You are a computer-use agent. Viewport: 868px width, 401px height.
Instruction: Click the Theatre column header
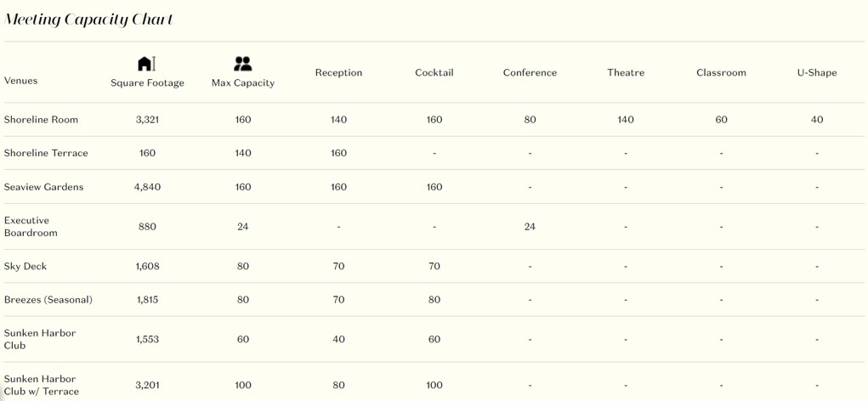point(626,72)
